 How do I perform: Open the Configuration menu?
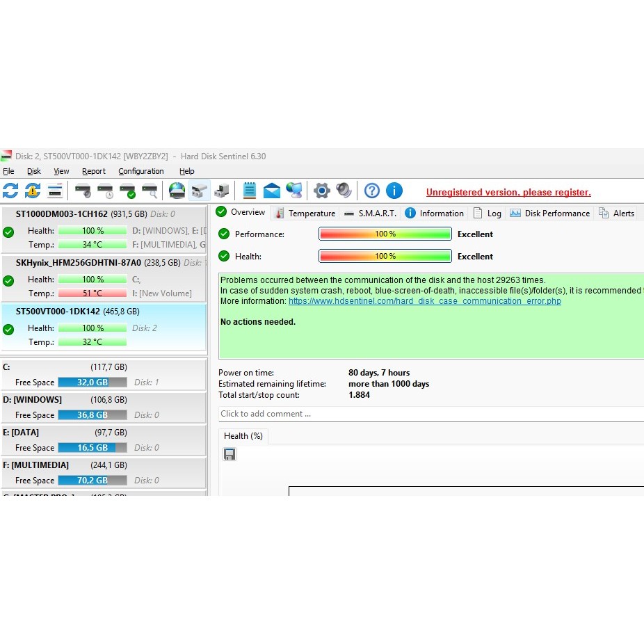click(x=140, y=171)
